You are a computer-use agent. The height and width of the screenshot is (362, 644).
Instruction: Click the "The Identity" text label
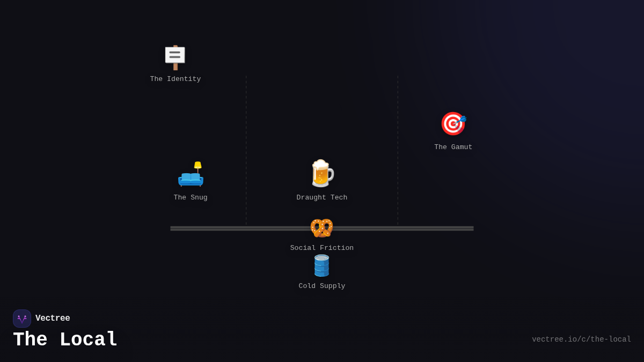[x=175, y=79]
